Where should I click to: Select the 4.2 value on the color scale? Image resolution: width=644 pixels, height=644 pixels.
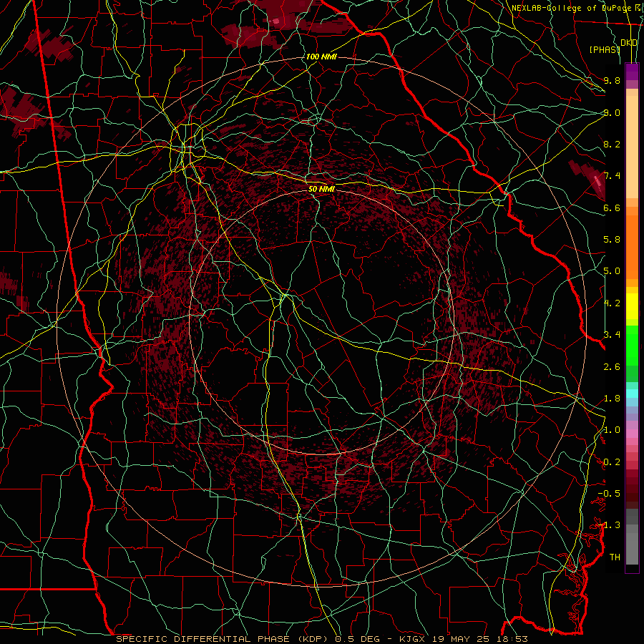612,303
